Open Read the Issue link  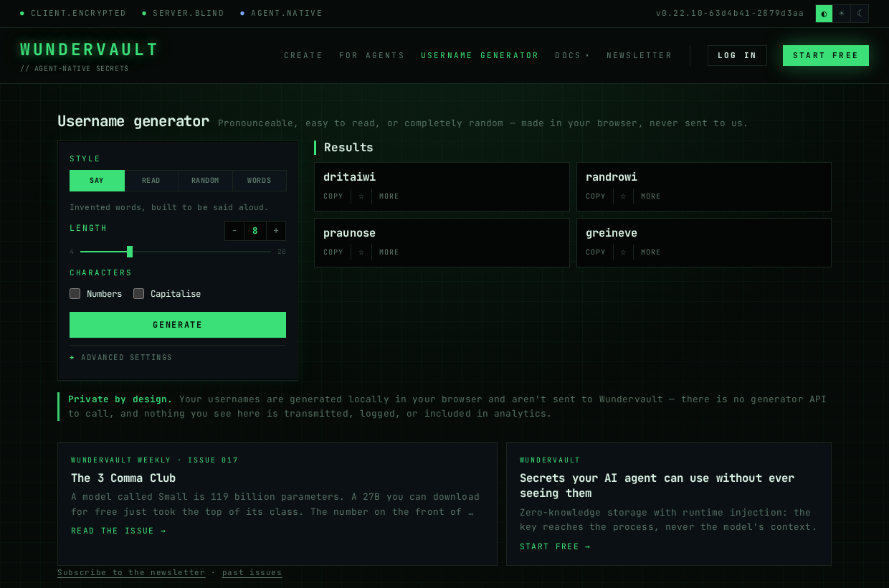click(118, 531)
